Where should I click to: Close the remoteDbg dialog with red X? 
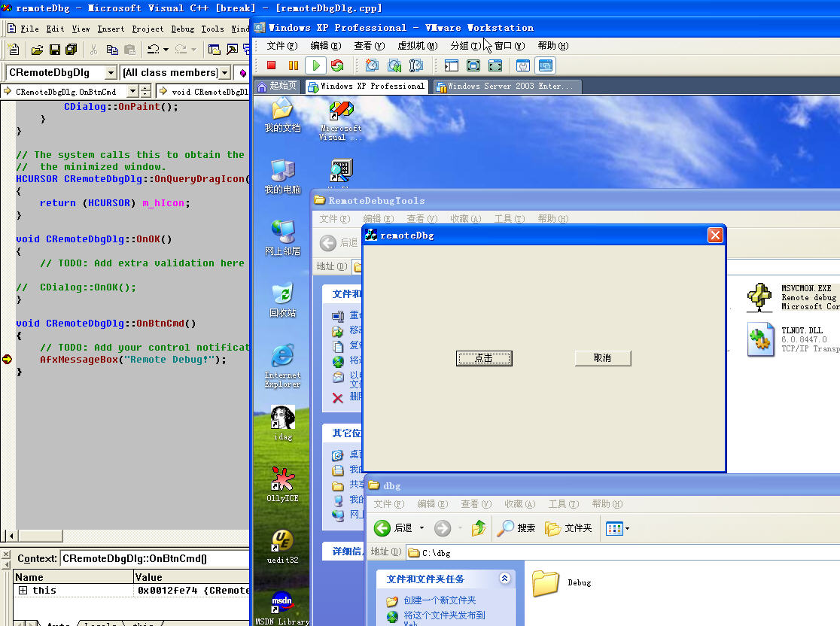[x=715, y=235]
